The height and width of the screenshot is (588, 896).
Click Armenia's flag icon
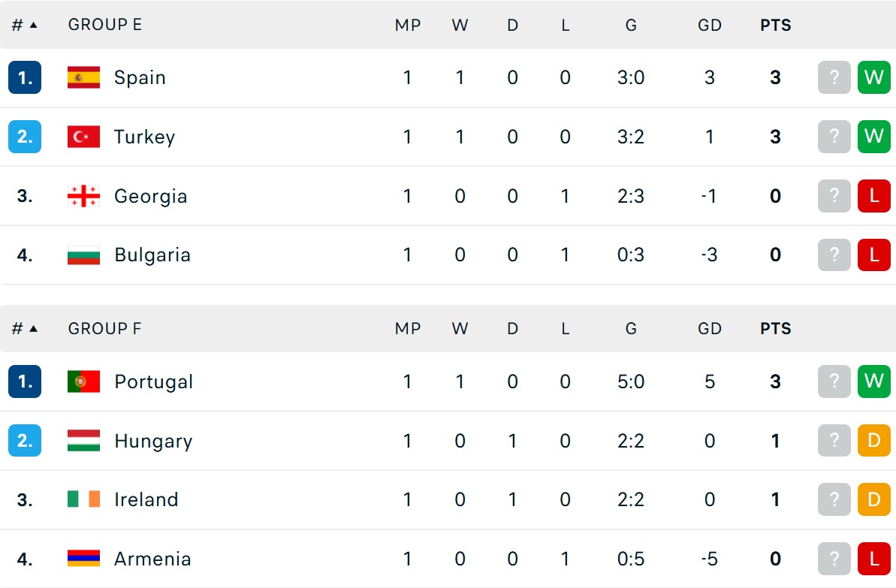coord(83,558)
